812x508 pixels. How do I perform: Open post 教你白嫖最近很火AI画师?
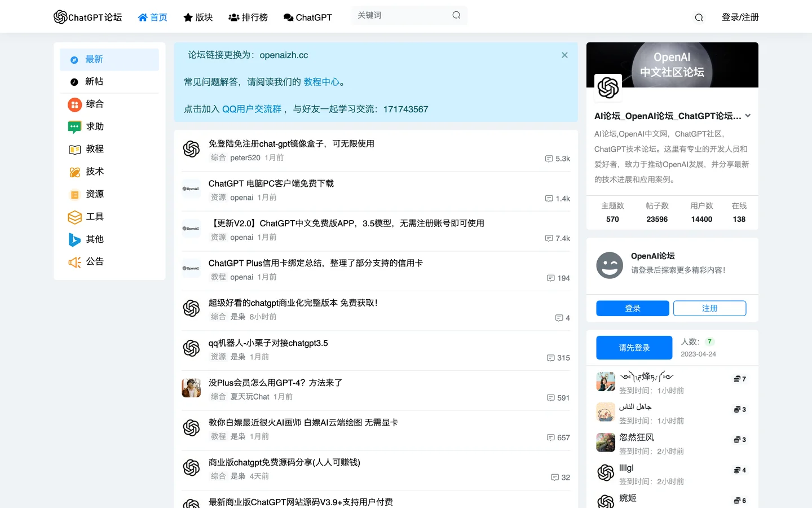[303, 422]
